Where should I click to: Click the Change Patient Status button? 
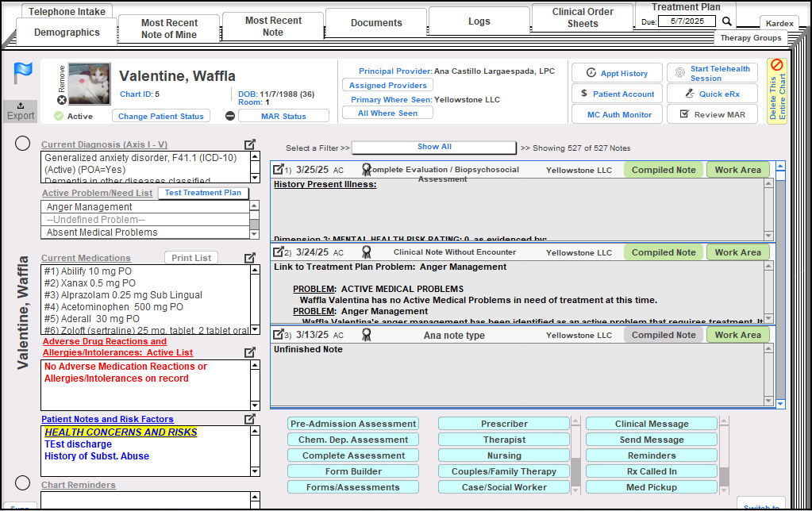pyautogui.click(x=161, y=116)
